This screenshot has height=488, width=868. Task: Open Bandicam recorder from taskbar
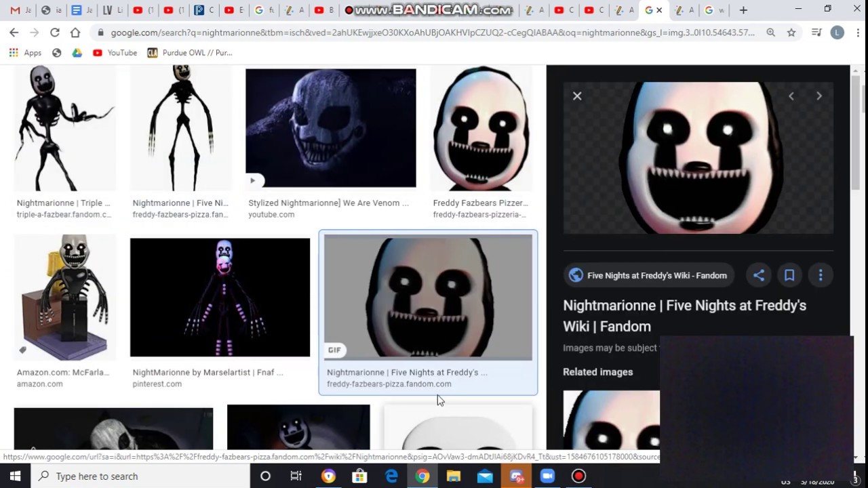tap(578, 476)
